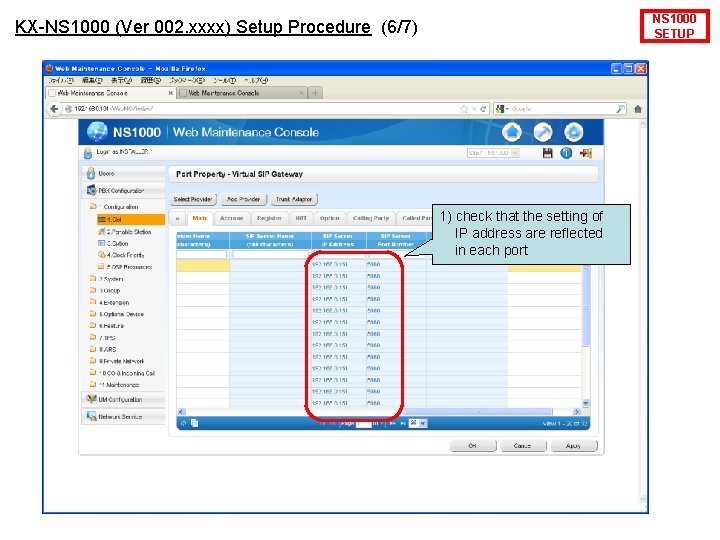Viewport: 720px width, 540px height.
Task: Click the page number field in footer
Action: pyautogui.click(x=364, y=423)
